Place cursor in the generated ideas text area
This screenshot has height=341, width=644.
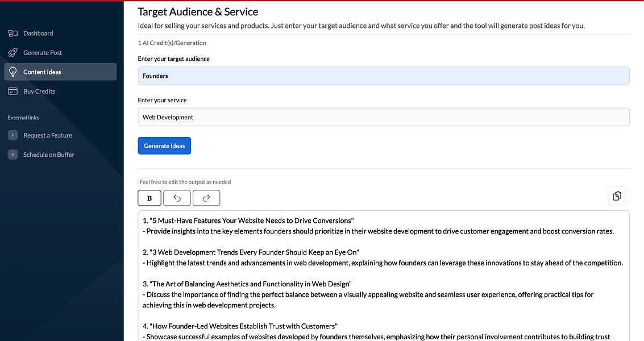[x=383, y=273]
